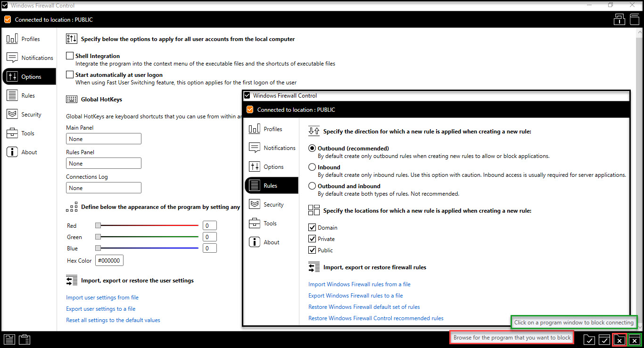Click orange shield status icon in main header
The image size is (644, 348).
click(7, 20)
